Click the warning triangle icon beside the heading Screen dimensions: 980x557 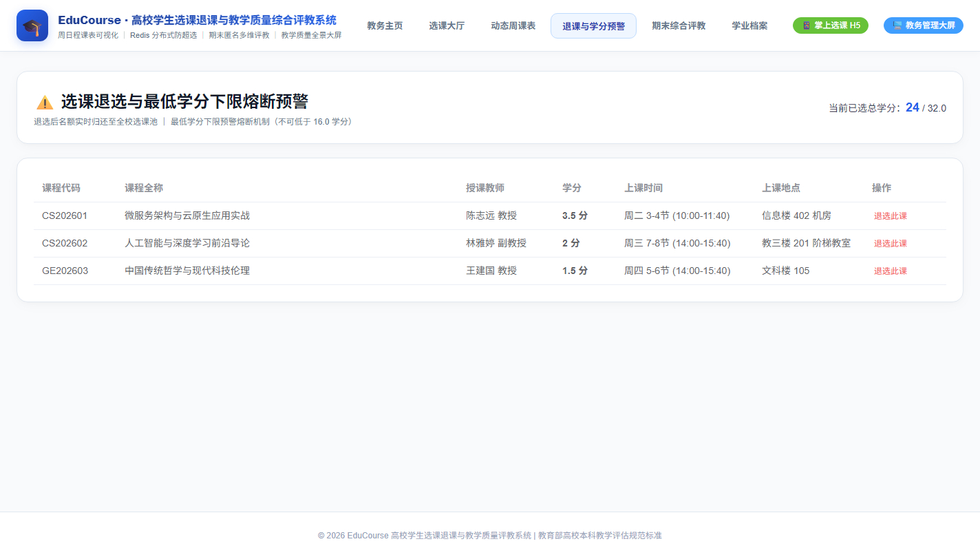tap(45, 103)
